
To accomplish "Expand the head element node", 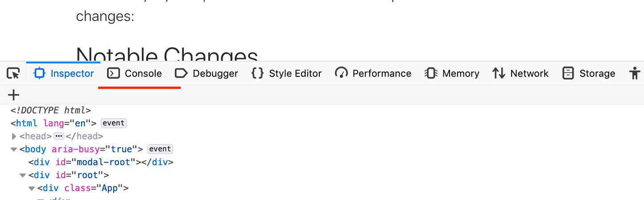I will point(14,136).
